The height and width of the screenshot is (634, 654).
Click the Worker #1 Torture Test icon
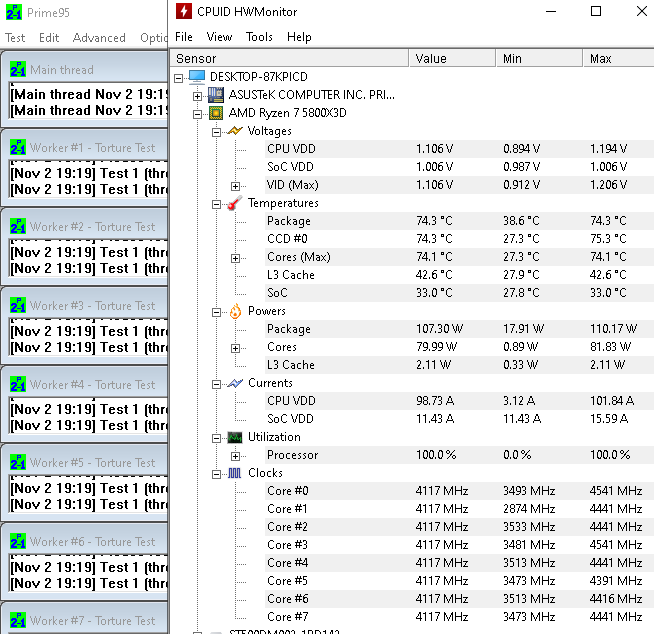[18, 147]
